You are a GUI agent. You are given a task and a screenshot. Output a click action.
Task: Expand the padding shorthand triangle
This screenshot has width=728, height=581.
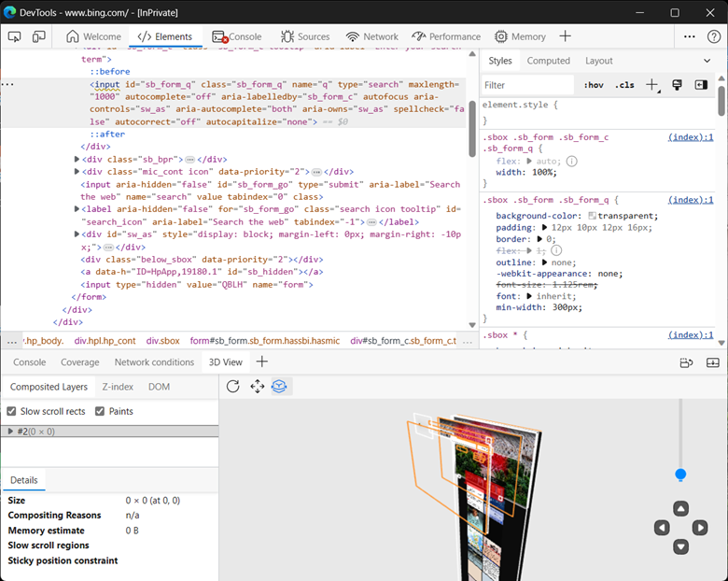pos(545,228)
